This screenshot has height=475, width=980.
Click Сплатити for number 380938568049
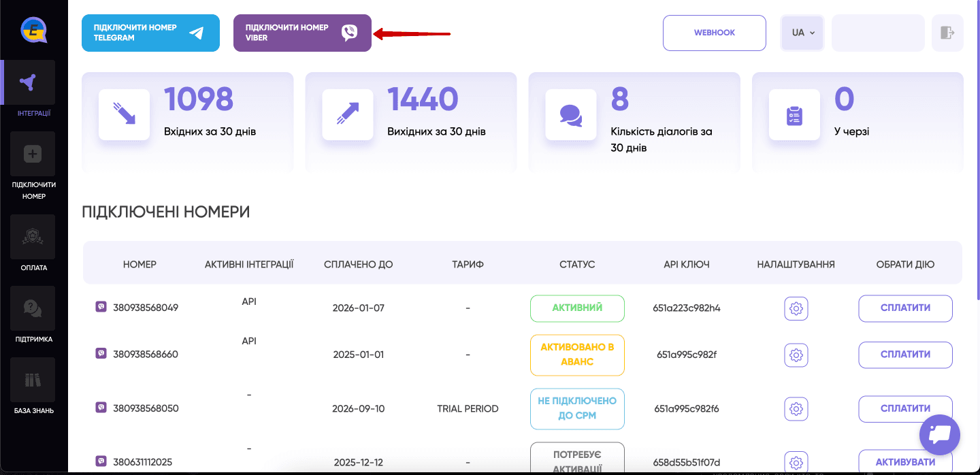[905, 308]
